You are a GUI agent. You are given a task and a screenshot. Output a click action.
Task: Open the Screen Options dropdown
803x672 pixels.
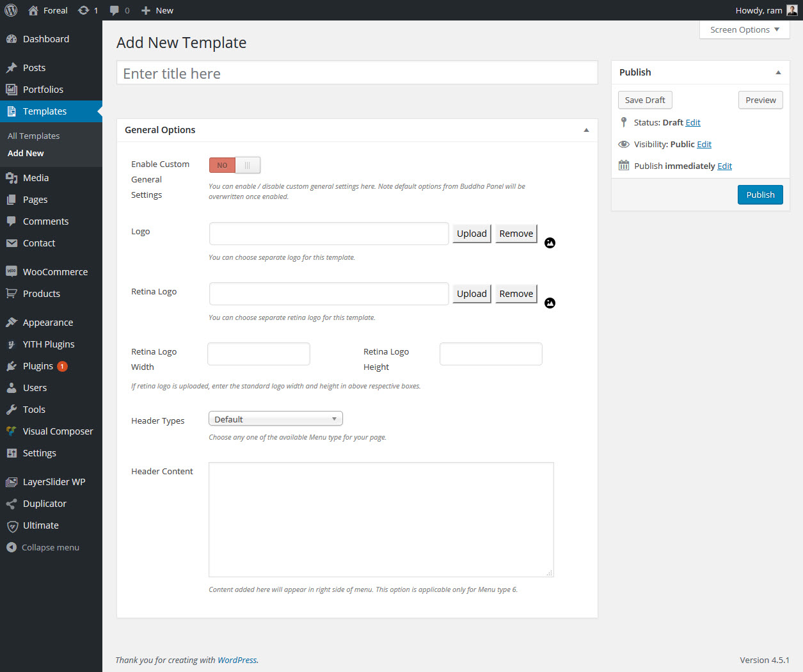745,29
